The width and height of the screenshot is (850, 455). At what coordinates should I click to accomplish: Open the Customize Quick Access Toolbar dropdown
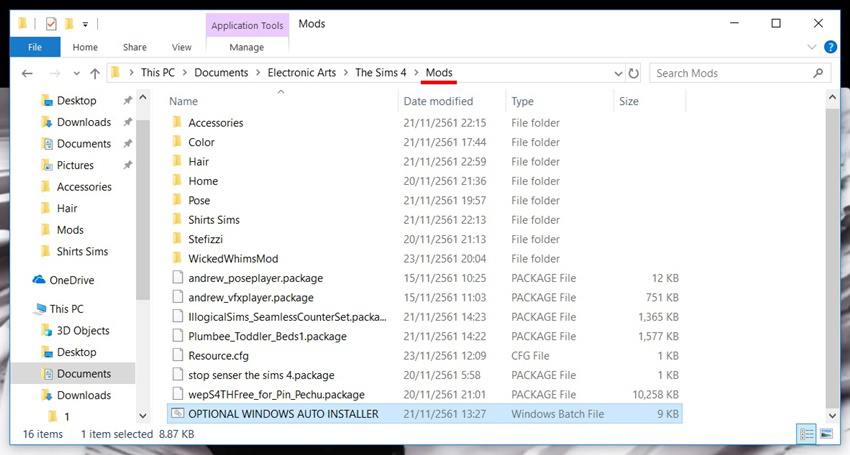pyautogui.click(x=85, y=24)
